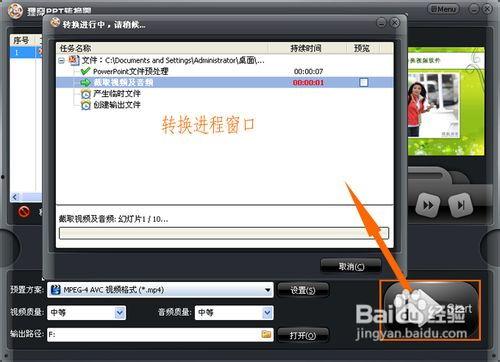Screen dimensions: 500x362
Task: Click clock icon beside 产生临时文件
Action: [86, 94]
